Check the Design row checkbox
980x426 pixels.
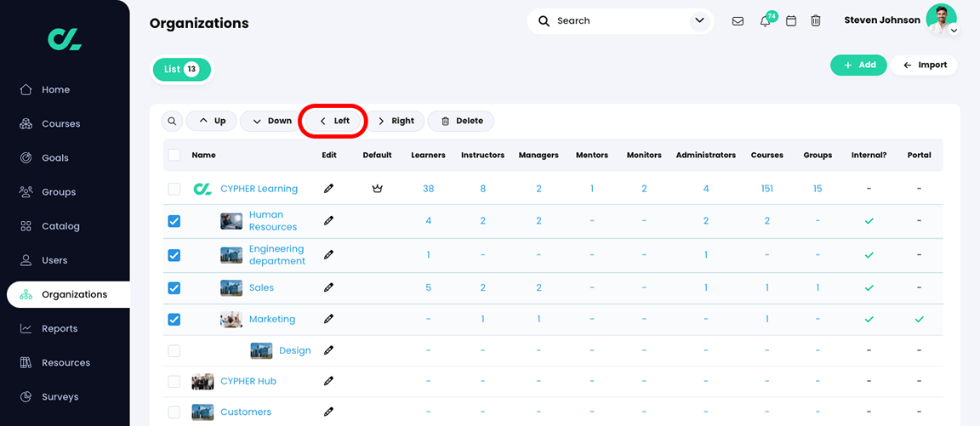point(174,351)
